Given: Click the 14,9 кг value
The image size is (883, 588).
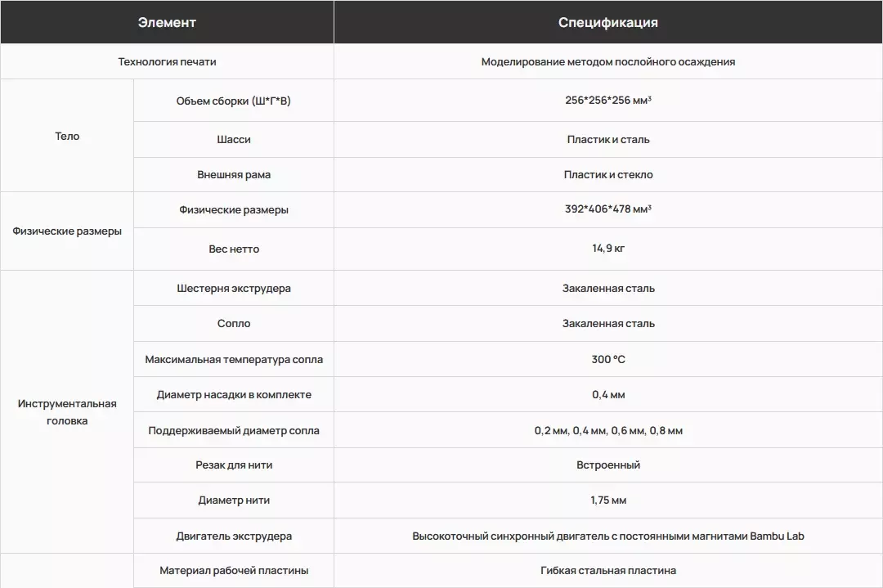Looking at the screenshot, I should coord(608,249).
